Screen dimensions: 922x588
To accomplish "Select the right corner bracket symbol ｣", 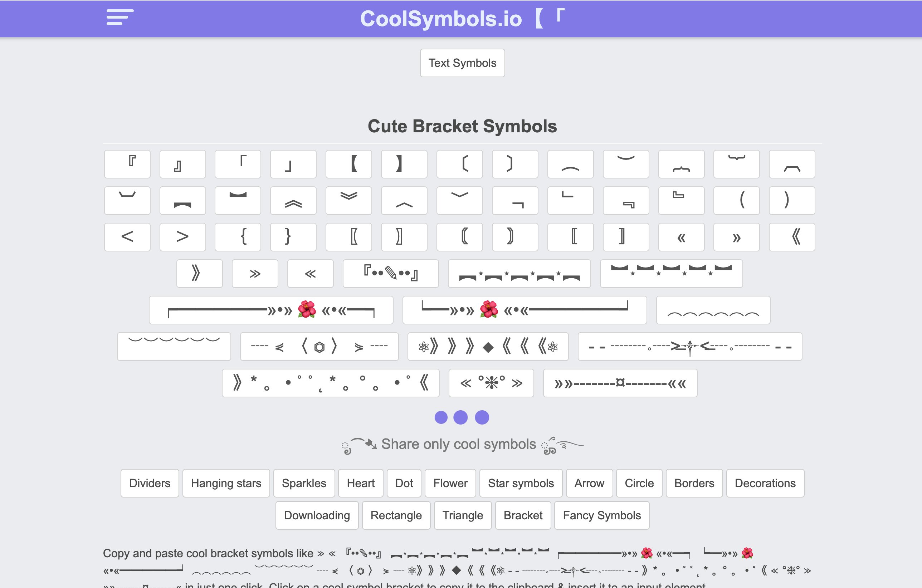I will [293, 164].
